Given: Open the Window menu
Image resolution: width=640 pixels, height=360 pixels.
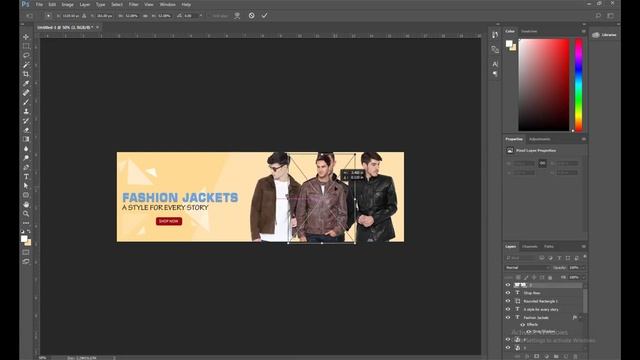Looking at the screenshot, I should click(x=167, y=4).
